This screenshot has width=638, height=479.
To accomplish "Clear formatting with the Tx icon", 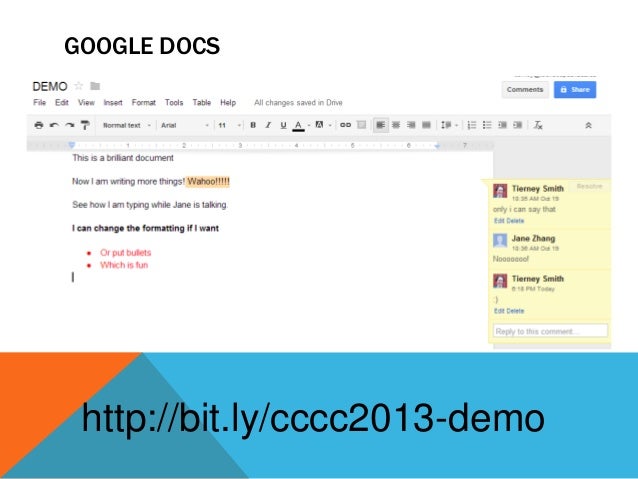I will (x=538, y=125).
